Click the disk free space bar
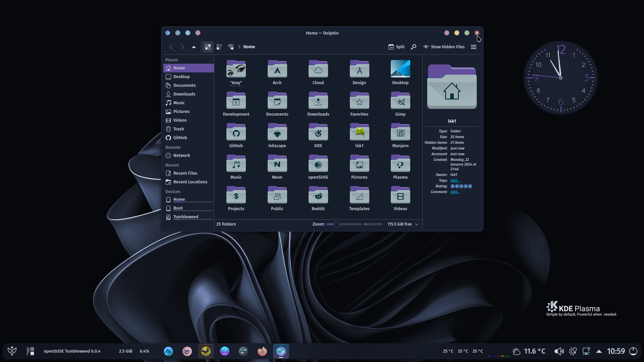This screenshot has height=362, width=644. (373, 224)
